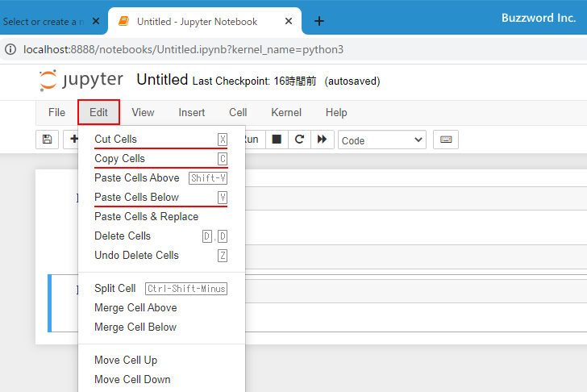The height and width of the screenshot is (392, 587).
Task: Choose Move Cell Up
Action: [x=161, y=361]
